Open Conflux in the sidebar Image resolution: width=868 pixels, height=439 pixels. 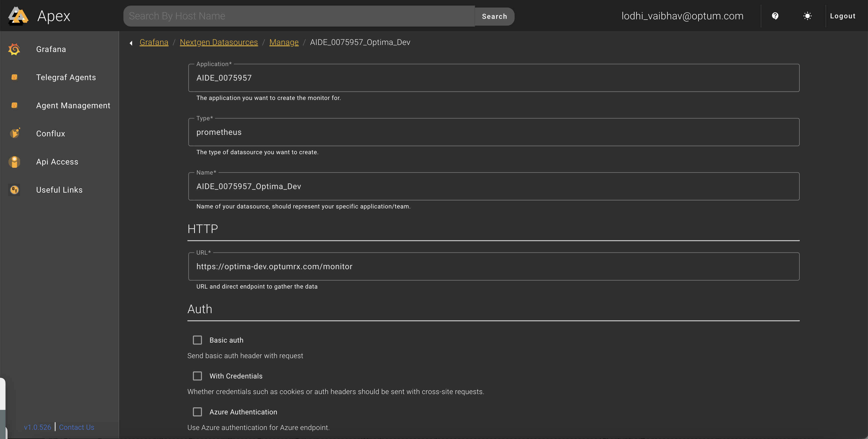(x=50, y=133)
